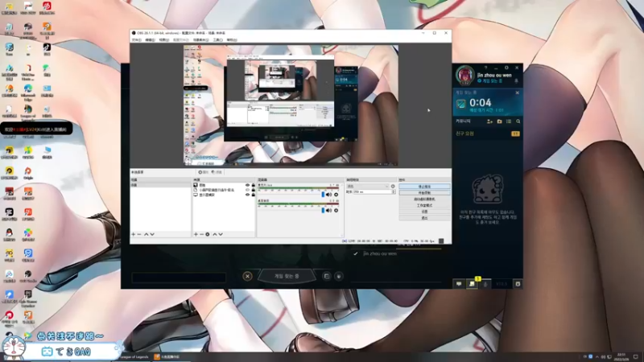Click the source Filters button above panels
Image resolution: width=644 pixels, height=362 pixels.
(217, 172)
